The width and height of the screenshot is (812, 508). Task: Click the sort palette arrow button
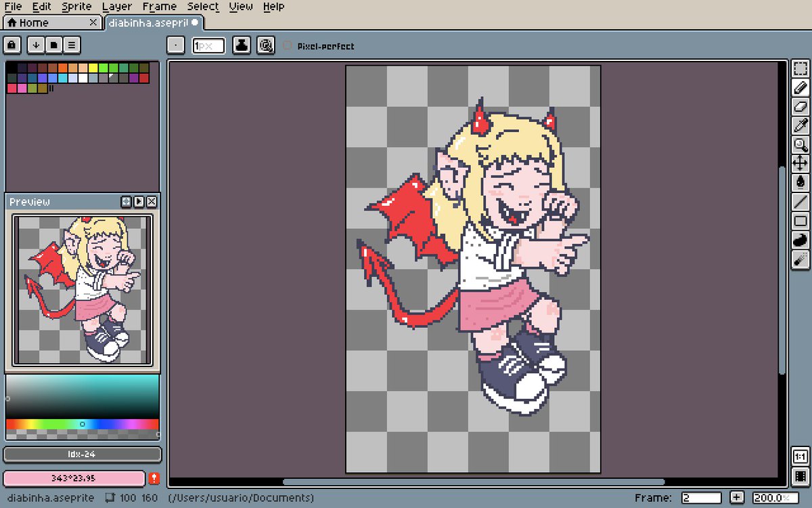[x=36, y=45]
